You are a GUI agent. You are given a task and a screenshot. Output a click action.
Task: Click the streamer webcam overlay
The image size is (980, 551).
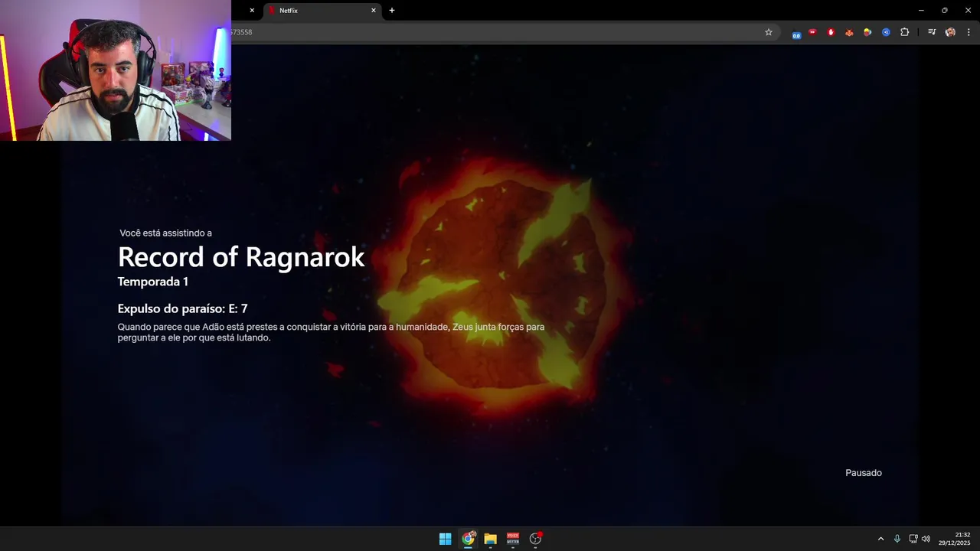tap(116, 70)
